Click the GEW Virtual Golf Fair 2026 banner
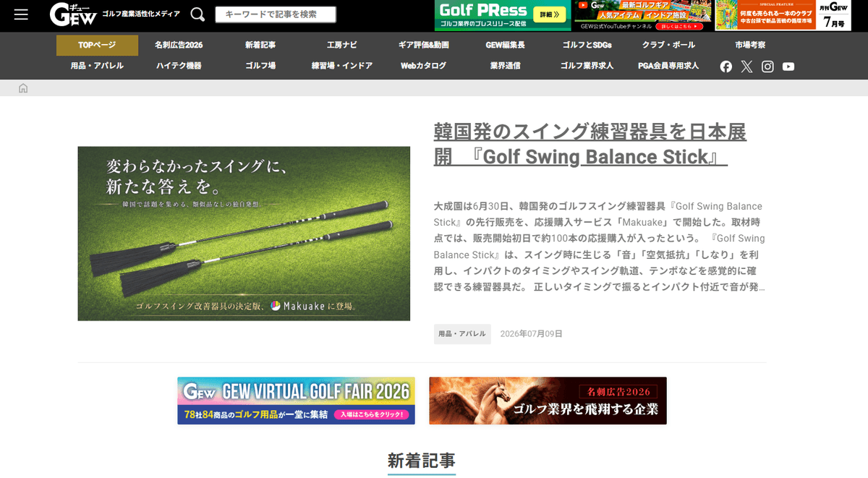 (297, 401)
